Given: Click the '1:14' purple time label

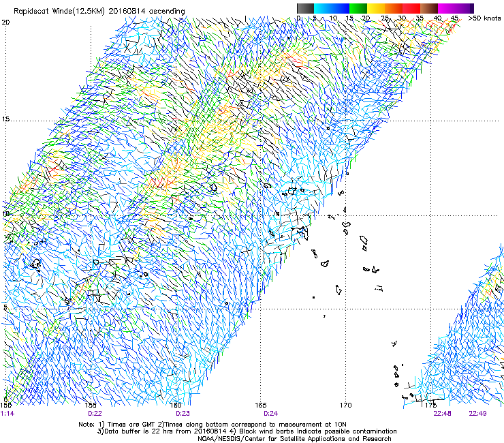Looking at the screenshot, I should coord(7,414).
